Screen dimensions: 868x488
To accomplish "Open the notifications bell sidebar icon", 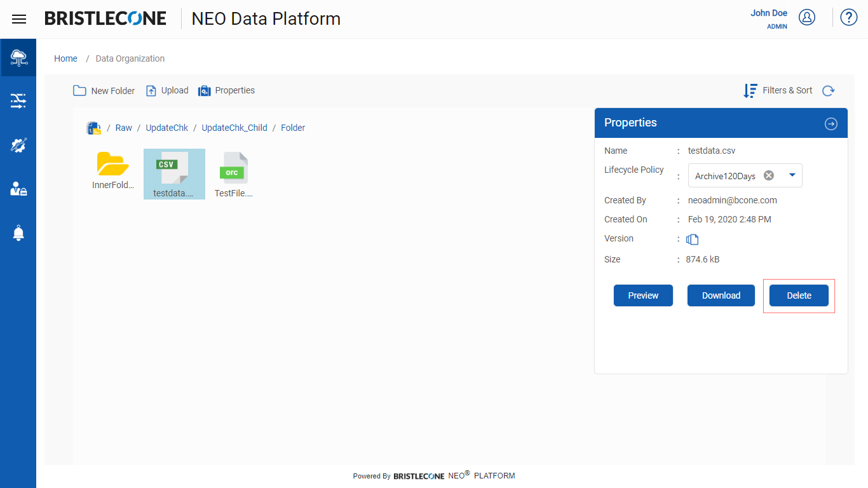I will tap(18, 233).
